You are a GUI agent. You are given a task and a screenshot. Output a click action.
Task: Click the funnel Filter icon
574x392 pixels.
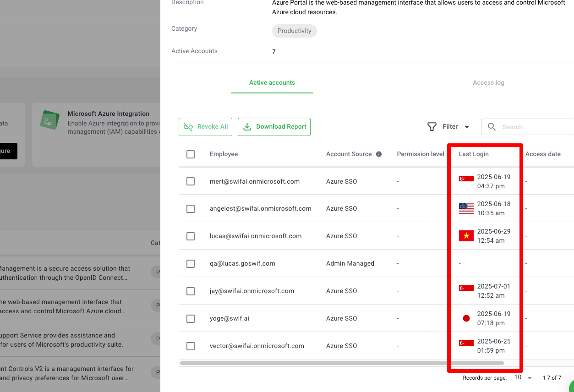(x=432, y=127)
